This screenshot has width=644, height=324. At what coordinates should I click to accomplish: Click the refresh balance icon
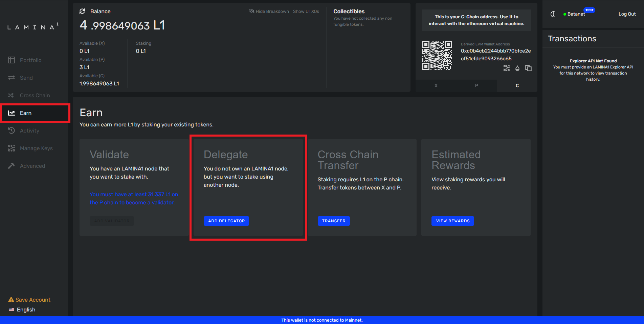coord(82,12)
